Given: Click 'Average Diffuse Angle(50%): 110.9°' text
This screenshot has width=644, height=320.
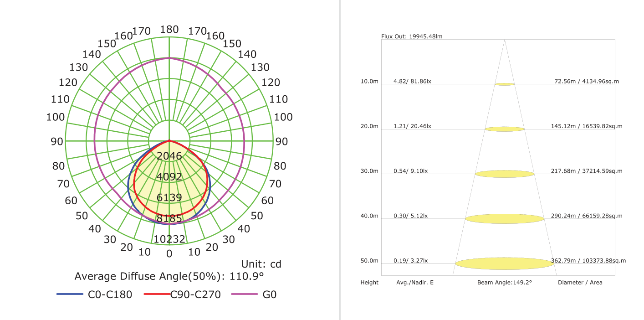Looking at the screenshot, I should point(169,277).
